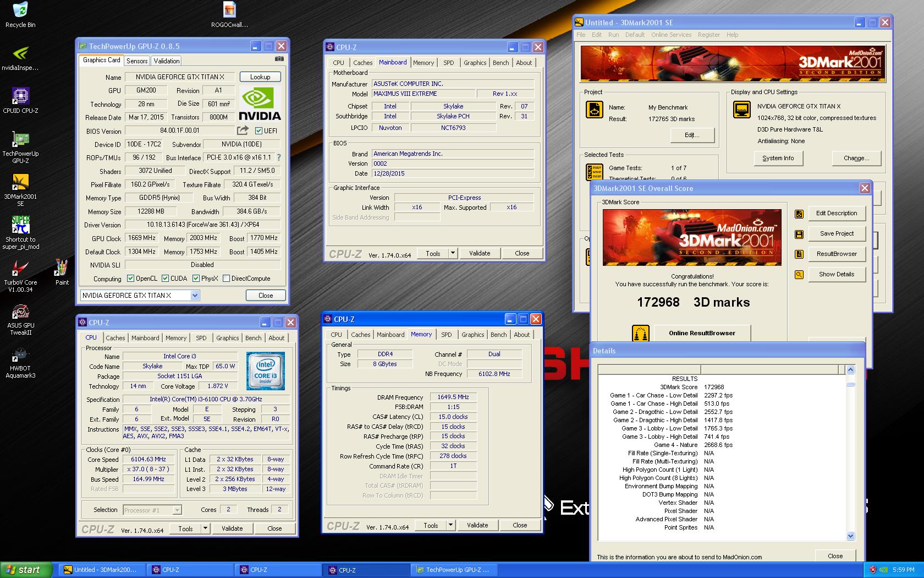924x578 pixels.
Task: Click the GPU-Z BIOS export share icon
Action: click(x=243, y=130)
